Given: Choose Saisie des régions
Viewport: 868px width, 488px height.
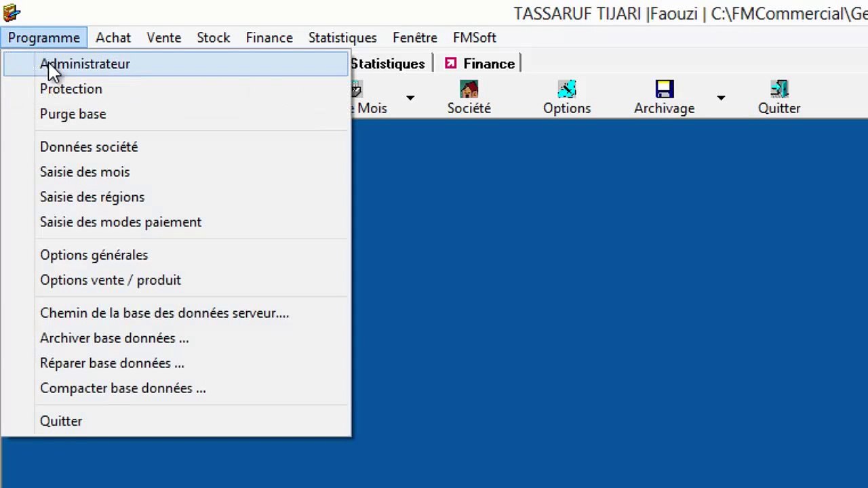Looking at the screenshot, I should (176, 197).
